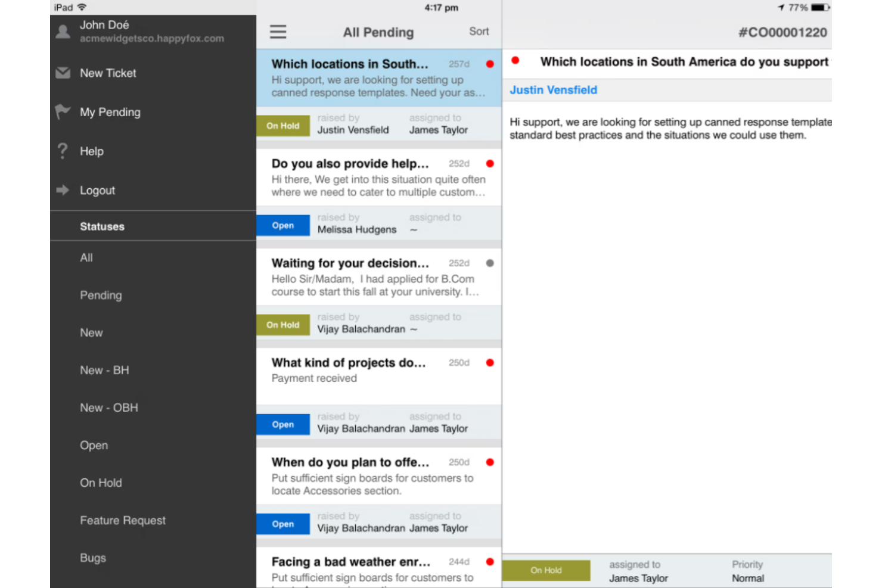Open the navigation drawer hamburger icon
Image resolution: width=882 pixels, height=588 pixels.
(278, 32)
